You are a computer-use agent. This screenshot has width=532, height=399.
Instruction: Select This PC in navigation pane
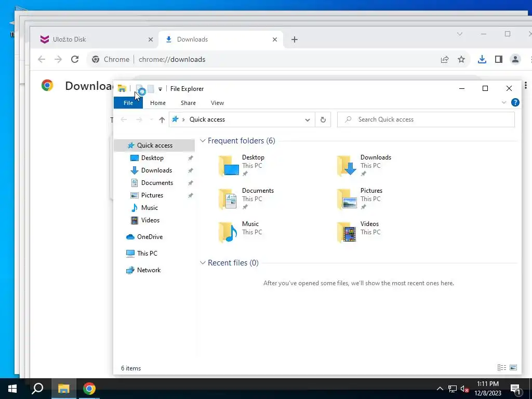pyautogui.click(x=147, y=254)
